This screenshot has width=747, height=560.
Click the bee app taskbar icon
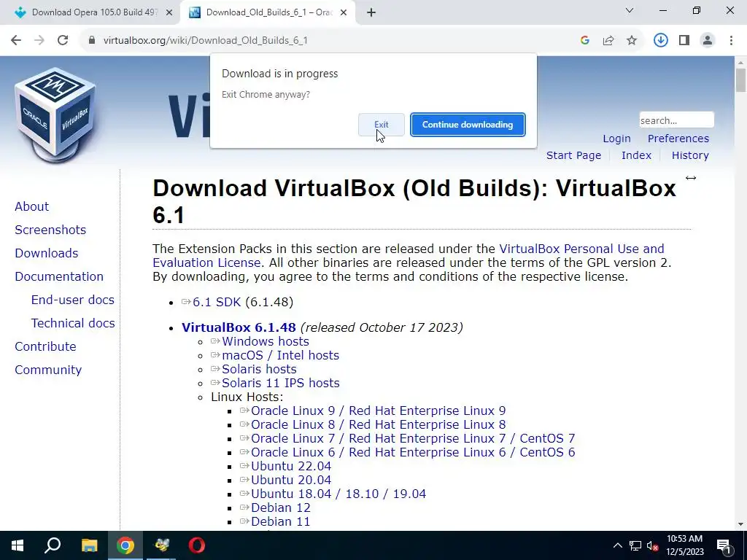161,545
